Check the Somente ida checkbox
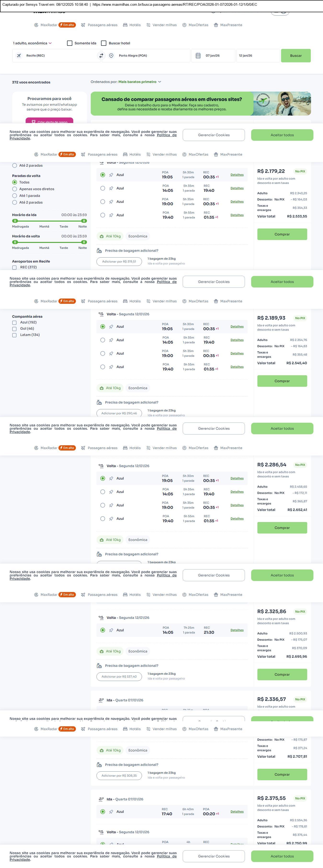Image resolution: width=323 pixels, height=868 pixels. 70,43
